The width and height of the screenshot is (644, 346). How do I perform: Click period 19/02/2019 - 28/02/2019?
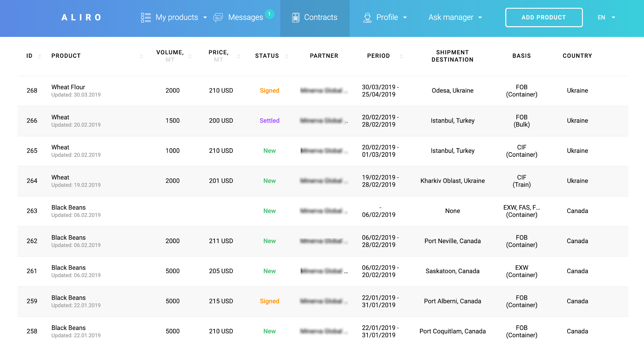tap(380, 181)
